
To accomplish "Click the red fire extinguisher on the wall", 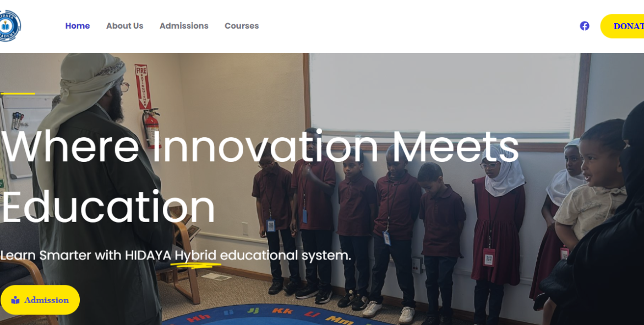I will pos(151,128).
